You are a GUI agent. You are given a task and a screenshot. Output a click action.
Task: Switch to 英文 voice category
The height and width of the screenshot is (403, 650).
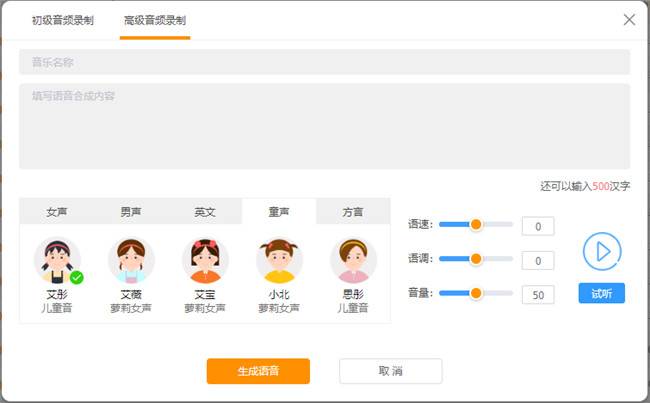click(x=205, y=212)
